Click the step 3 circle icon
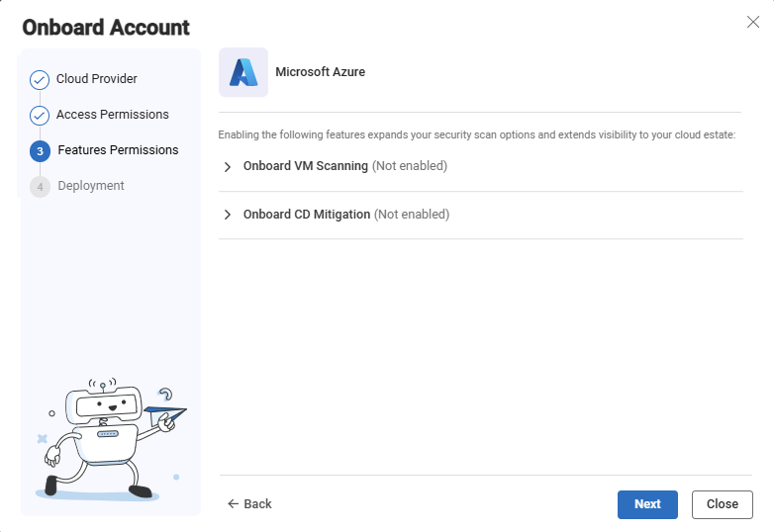The image size is (774, 532). [x=40, y=151]
